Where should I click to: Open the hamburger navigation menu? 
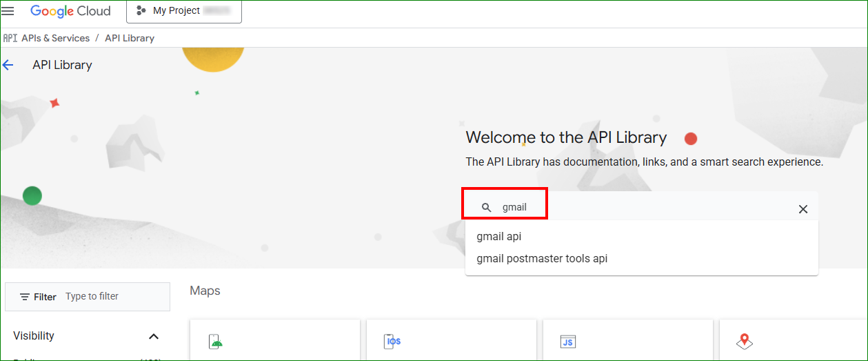(x=8, y=11)
